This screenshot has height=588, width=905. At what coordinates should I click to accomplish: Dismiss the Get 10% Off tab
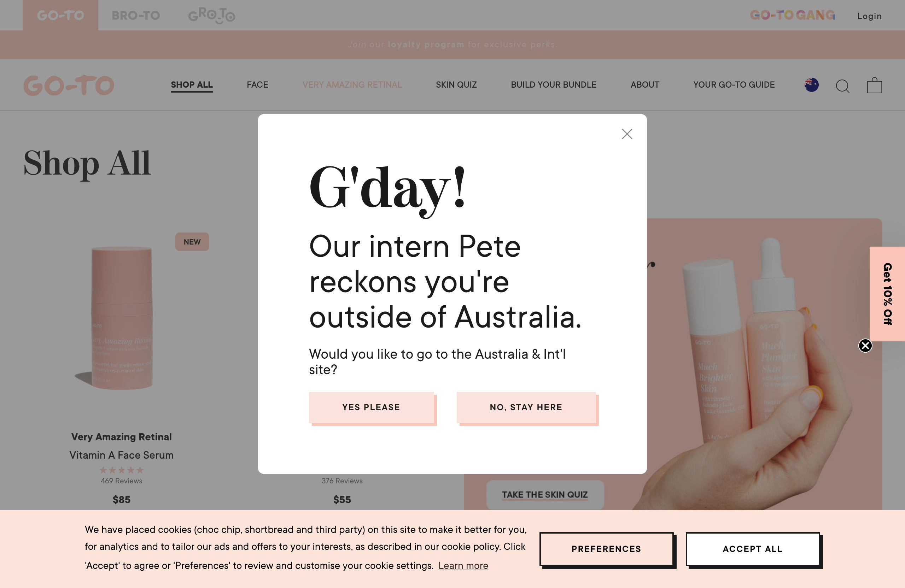pyautogui.click(x=865, y=346)
